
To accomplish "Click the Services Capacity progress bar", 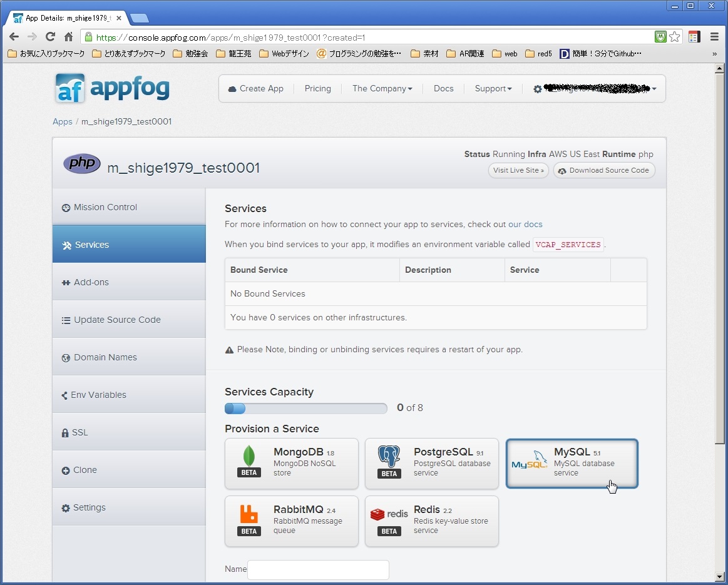I will coord(306,408).
